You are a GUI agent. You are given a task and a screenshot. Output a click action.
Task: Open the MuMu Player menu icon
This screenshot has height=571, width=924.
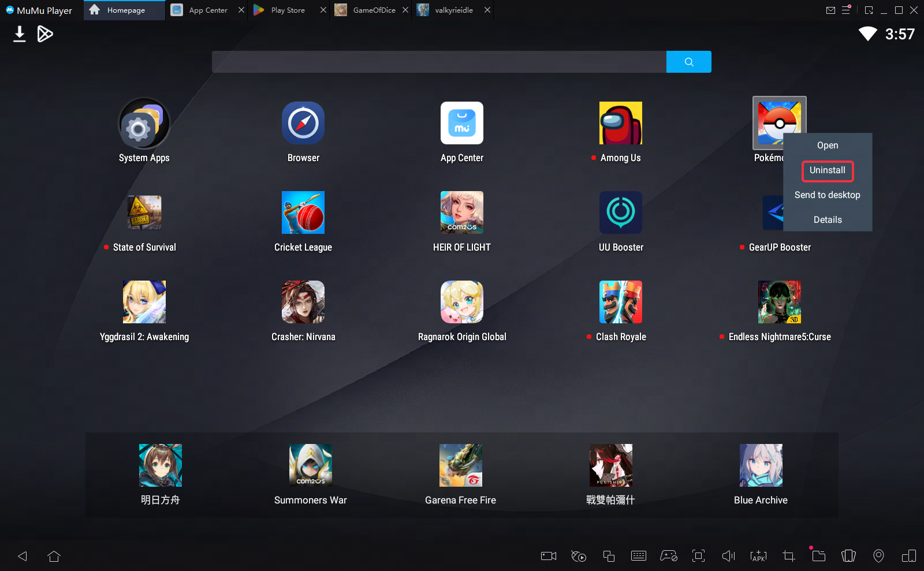click(846, 10)
